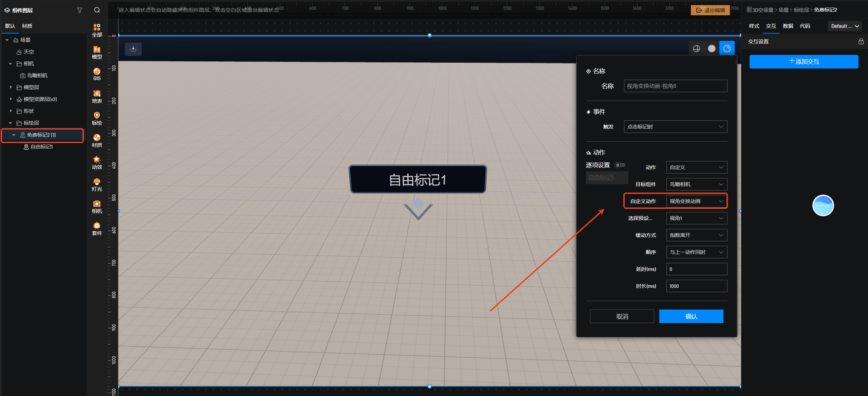Open the 灯光 lighting category
This screenshot has height=396, width=868.
(97, 184)
